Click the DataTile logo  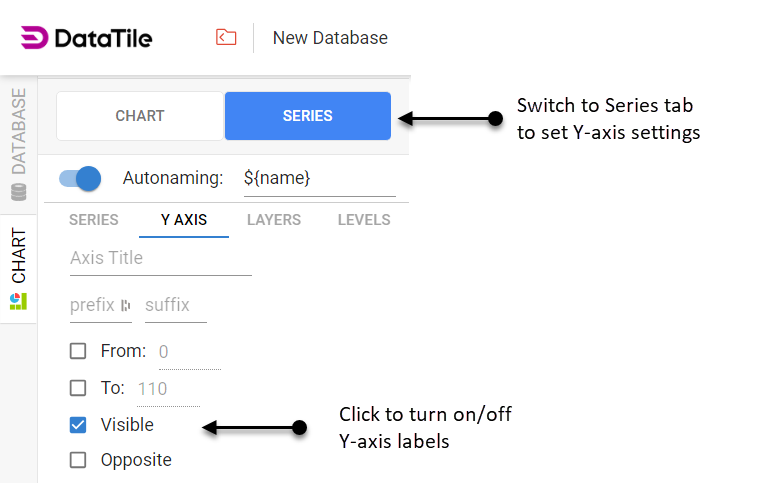point(86,38)
